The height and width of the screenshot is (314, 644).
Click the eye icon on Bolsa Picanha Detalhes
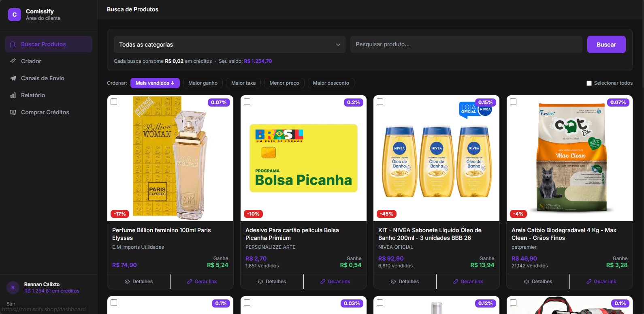[260, 282]
